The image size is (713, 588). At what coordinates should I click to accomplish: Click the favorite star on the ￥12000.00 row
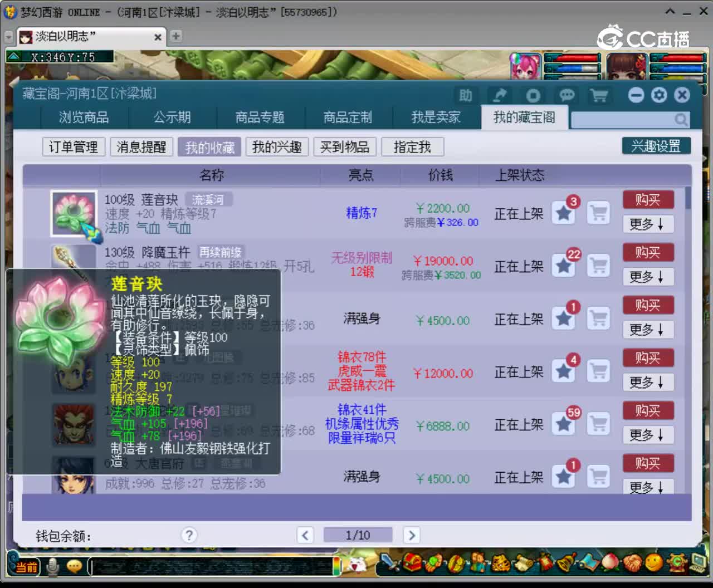(564, 371)
